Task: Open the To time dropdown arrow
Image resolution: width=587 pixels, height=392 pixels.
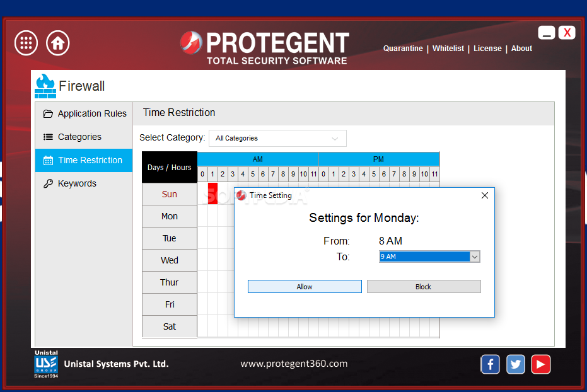Action: click(x=475, y=257)
